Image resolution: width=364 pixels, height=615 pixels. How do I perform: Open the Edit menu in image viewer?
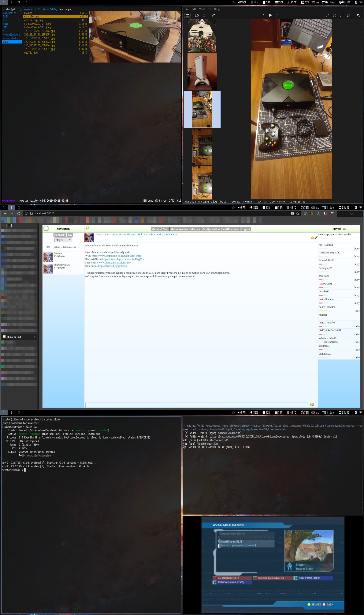pyautogui.click(x=194, y=9)
